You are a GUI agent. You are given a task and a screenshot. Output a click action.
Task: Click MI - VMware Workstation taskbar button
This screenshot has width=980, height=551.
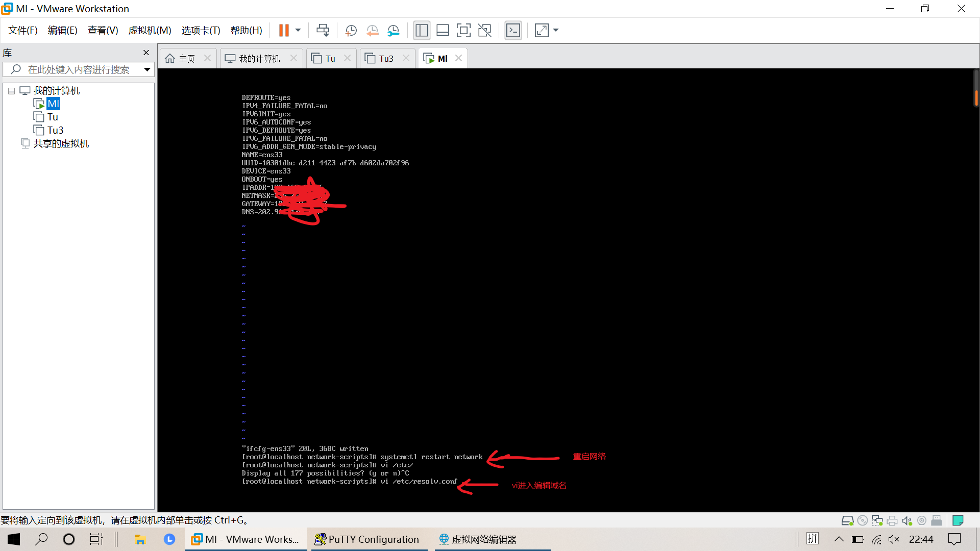[x=246, y=539]
